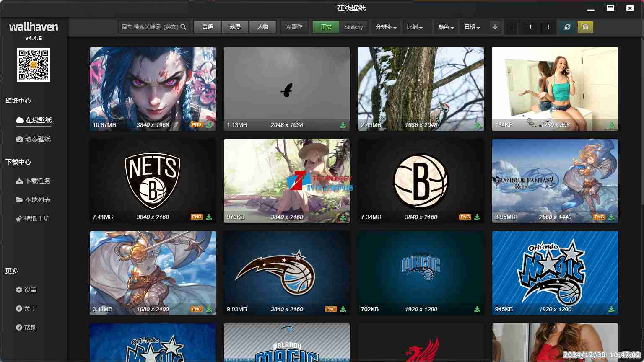Toggle the 普通 category filter
The height and width of the screenshot is (362, 644).
tap(208, 27)
